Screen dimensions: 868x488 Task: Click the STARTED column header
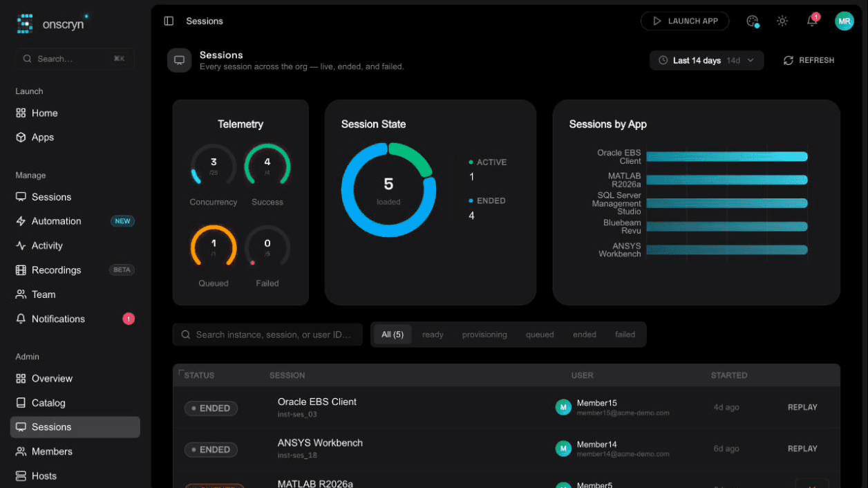click(729, 375)
